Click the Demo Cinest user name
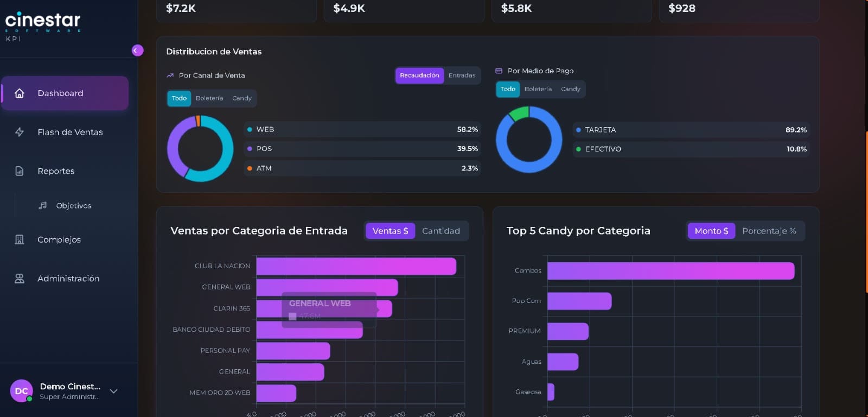This screenshot has height=417, width=868. pyautogui.click(x=70, y=387)
